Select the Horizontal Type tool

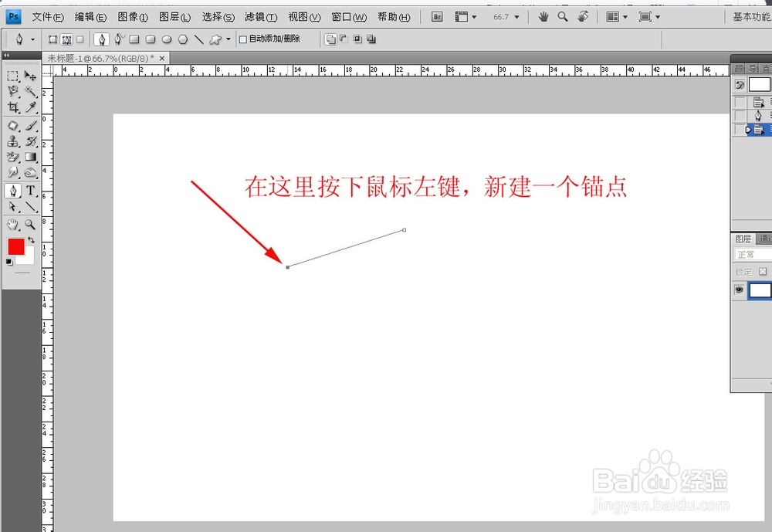(x=31, y=191)
